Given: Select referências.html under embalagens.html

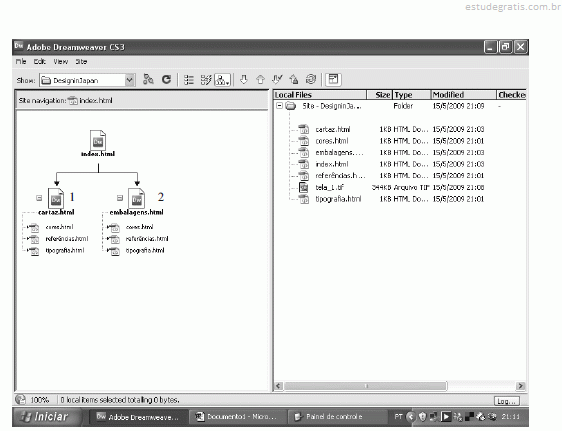Looking at the screenshot, I should [x=147, y=239].
